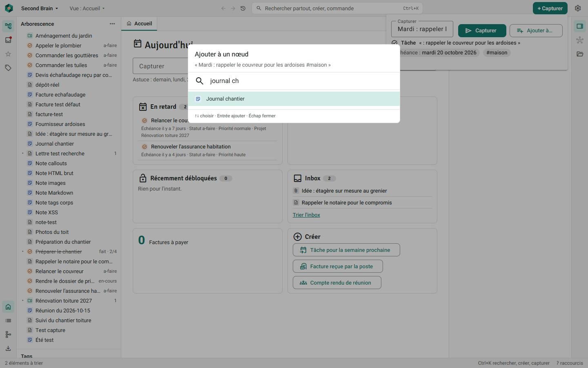Go forward with the right arrow icon
The height and width of the screenshot is (368, 588).
[233, 8]
